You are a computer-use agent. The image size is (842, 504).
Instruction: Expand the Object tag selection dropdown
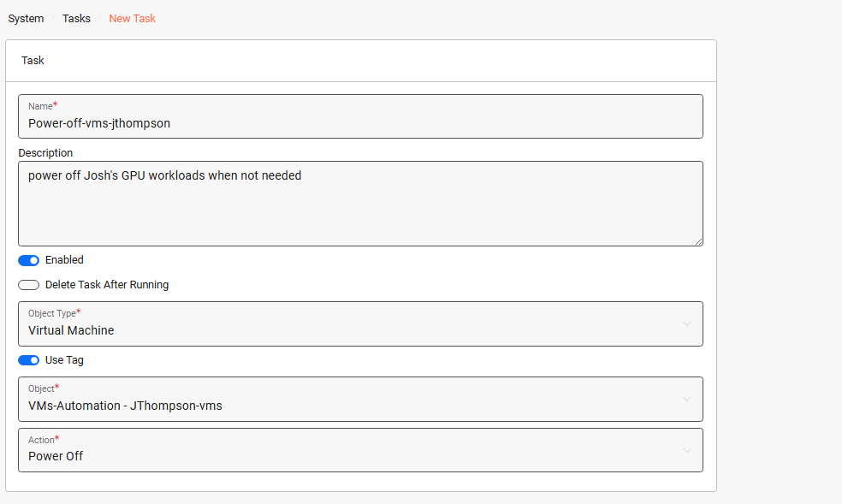686,399
